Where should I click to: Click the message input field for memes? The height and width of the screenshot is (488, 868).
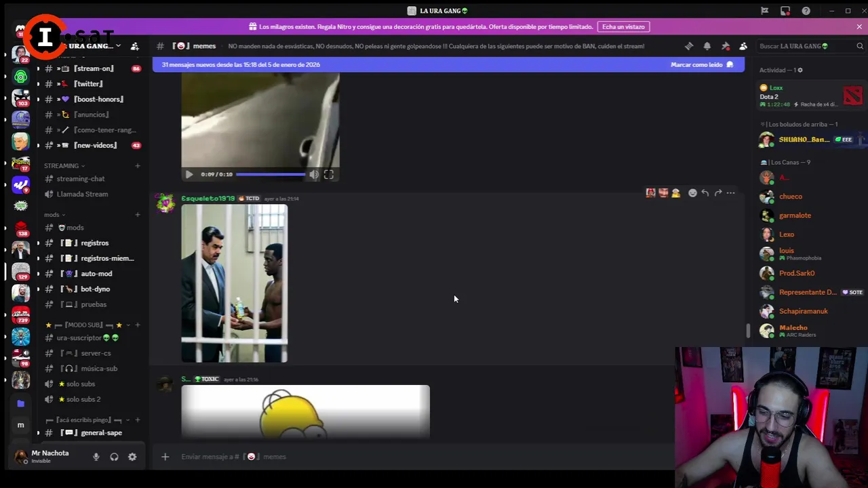[420, 457]
